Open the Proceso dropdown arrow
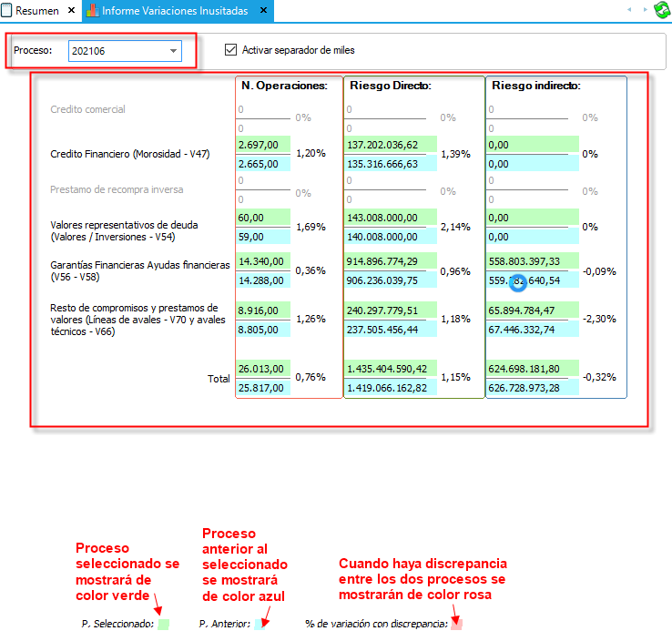The height and width of the screenshot is (631, 672). 173,51
